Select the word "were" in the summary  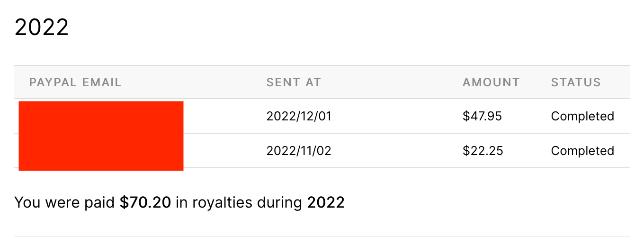(61, 202)
